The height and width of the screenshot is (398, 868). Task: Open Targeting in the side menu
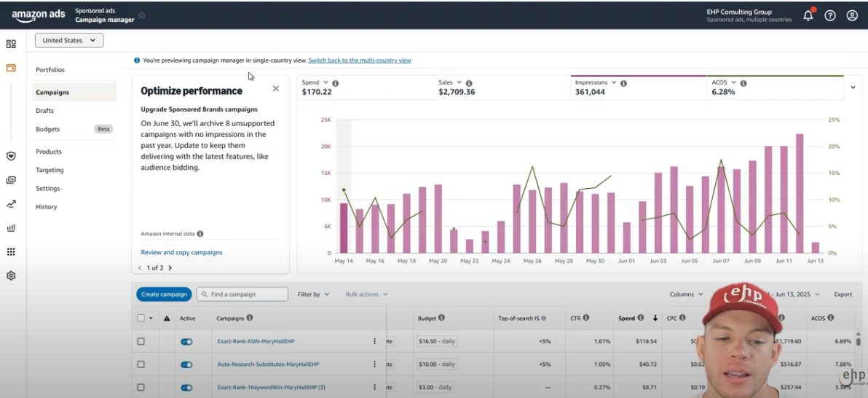[50, 170]
